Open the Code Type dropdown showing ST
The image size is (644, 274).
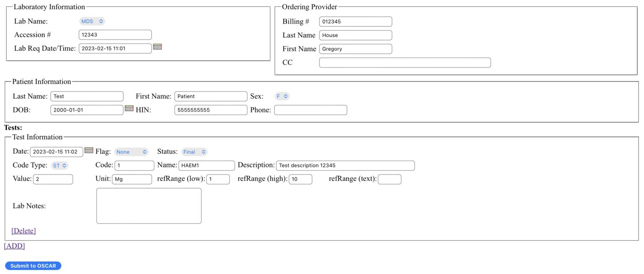click(x=60, y=165)
